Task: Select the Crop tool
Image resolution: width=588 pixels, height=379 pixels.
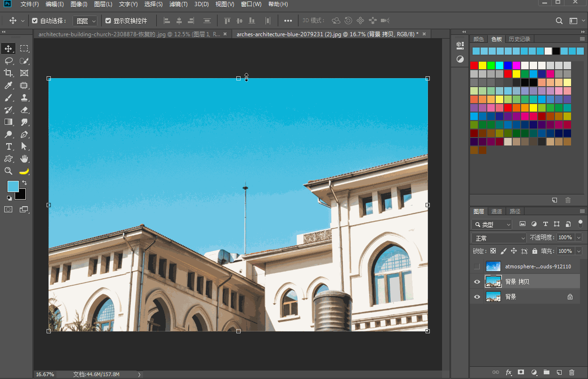Action: [8, 73]
